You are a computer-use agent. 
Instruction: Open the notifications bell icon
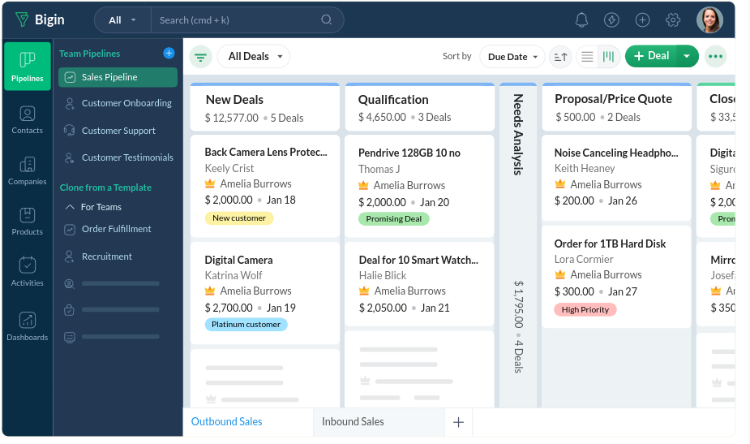click(x=581, y=20)
